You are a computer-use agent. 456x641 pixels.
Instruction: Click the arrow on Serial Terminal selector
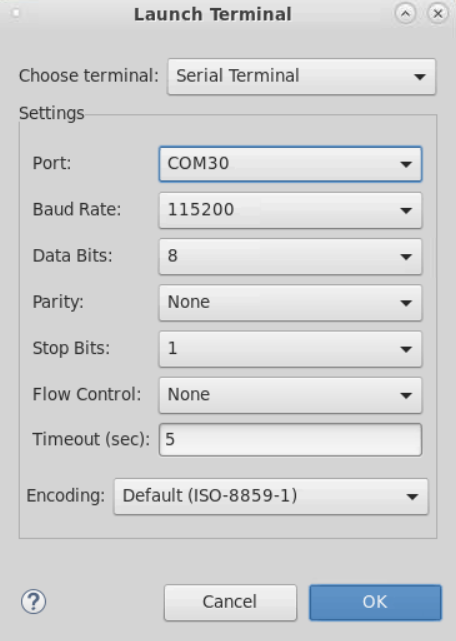tap(420, 77)
